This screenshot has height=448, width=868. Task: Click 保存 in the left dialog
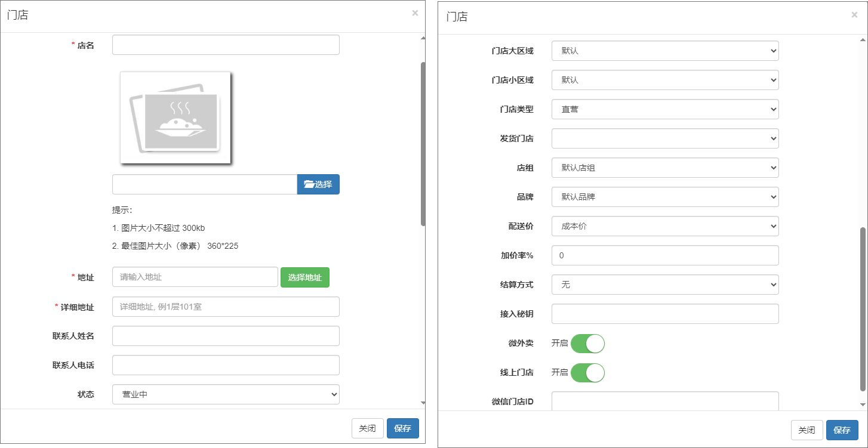[403, 428]
